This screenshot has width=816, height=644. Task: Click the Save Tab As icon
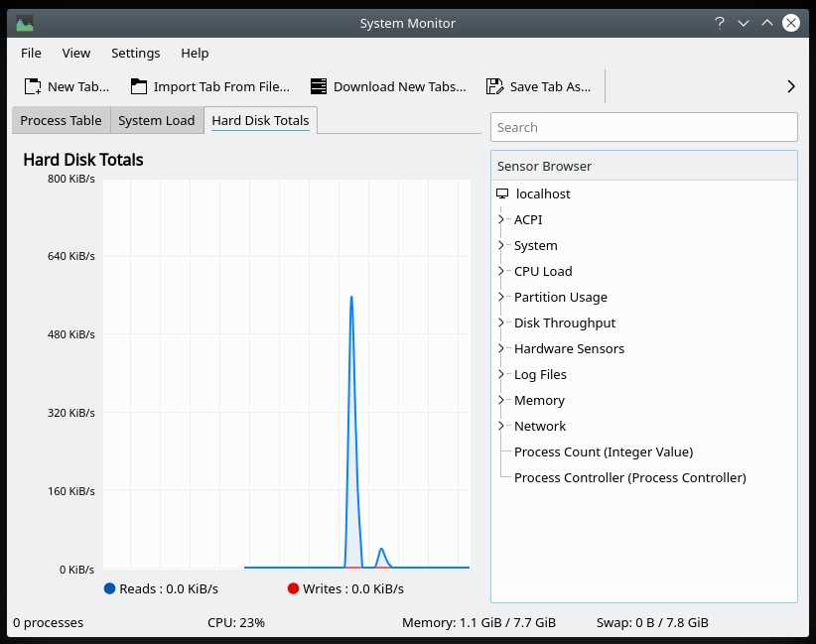pyautogui.click(x=494, y=86)
